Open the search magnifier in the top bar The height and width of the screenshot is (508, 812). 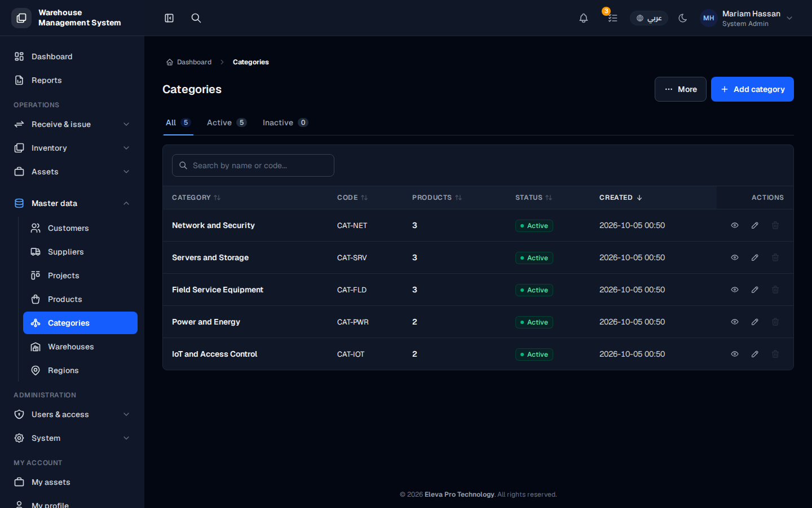[x=196, y=18]
